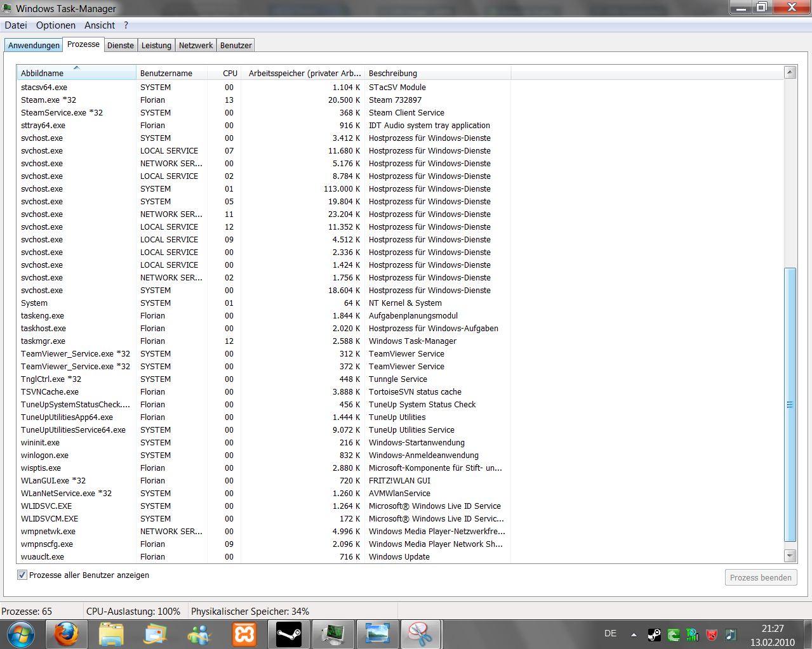
Task: Open the Steam taskbar icon
Action: pyautogui.click(x=289, y=634)
